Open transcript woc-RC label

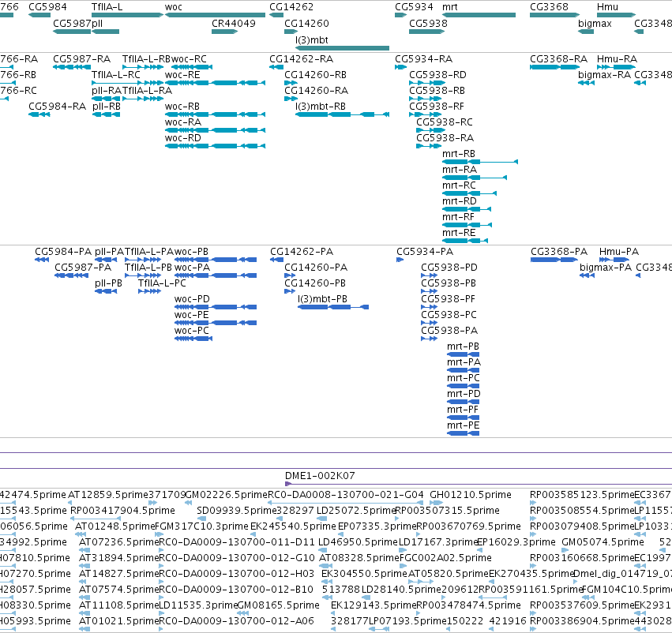[x=189, y=58]
